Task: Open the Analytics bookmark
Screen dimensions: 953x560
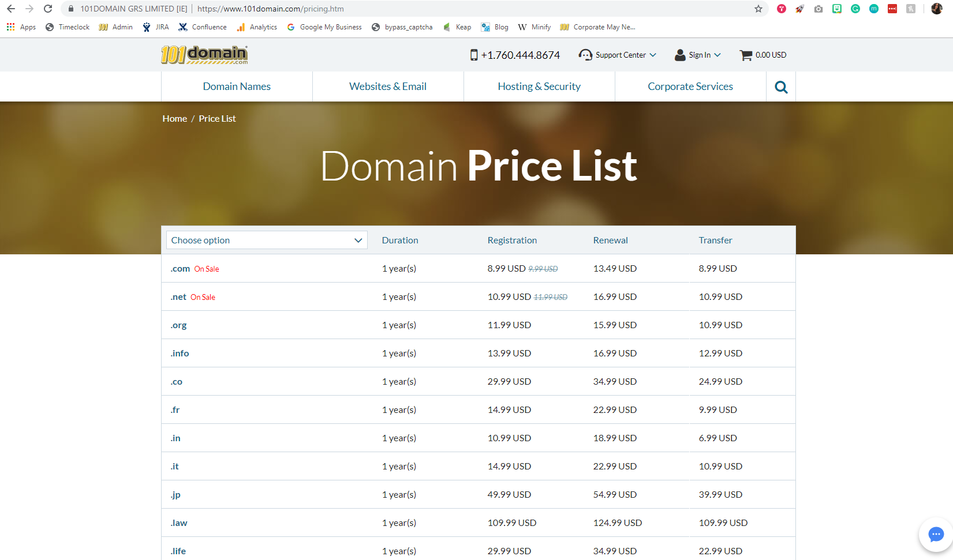Action: [257, 27]
